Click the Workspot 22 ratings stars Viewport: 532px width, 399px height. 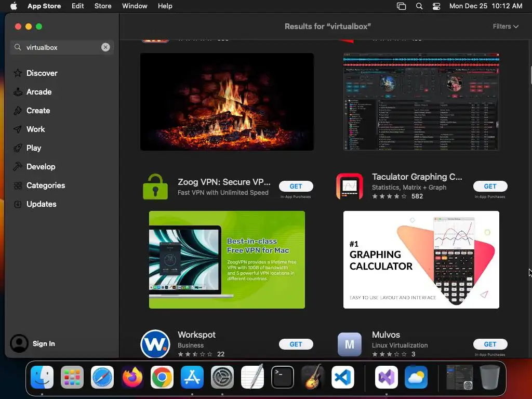point(195,354)
